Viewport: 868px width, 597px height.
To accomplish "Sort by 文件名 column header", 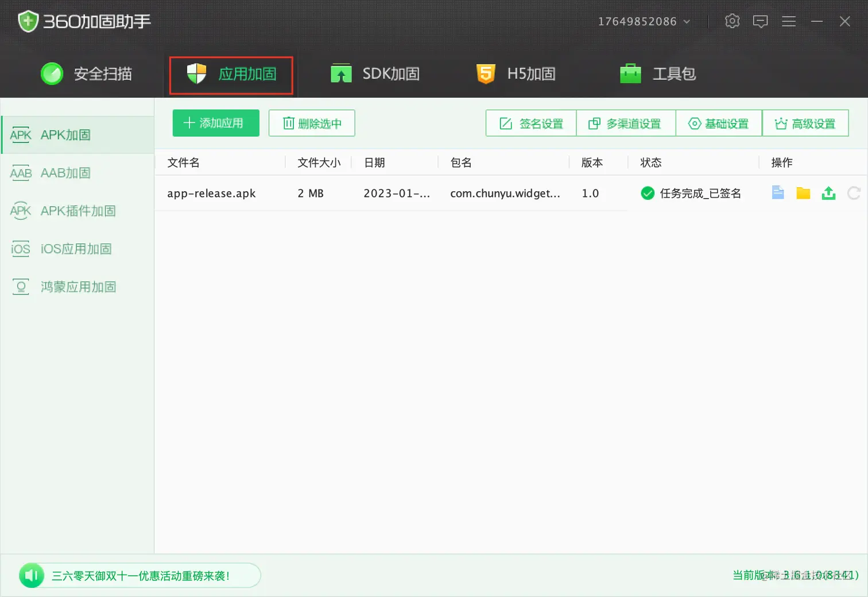I will (x=183, y=162).
